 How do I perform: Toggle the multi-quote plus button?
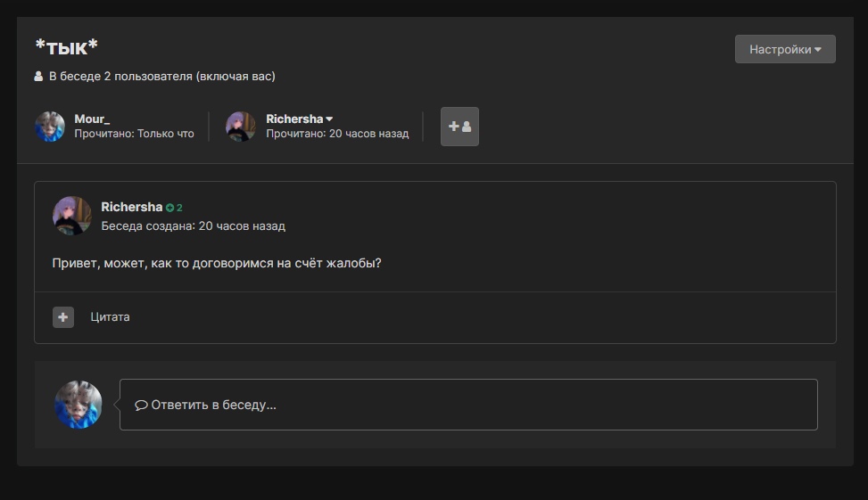point(63,317)
